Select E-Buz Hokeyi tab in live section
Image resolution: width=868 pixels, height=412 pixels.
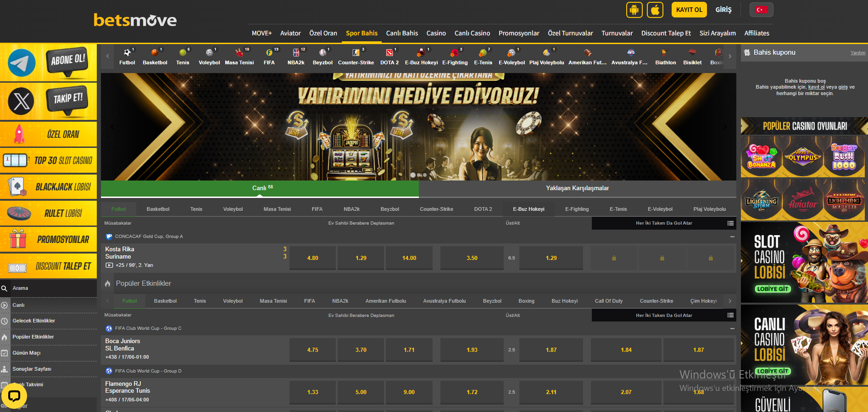pos(529,209)
